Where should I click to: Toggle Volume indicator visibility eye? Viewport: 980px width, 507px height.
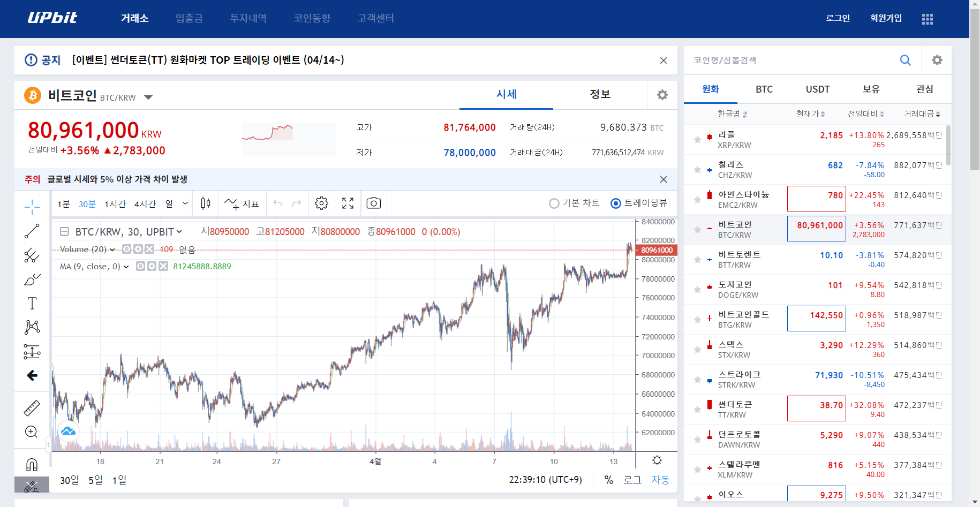(127, 249)
